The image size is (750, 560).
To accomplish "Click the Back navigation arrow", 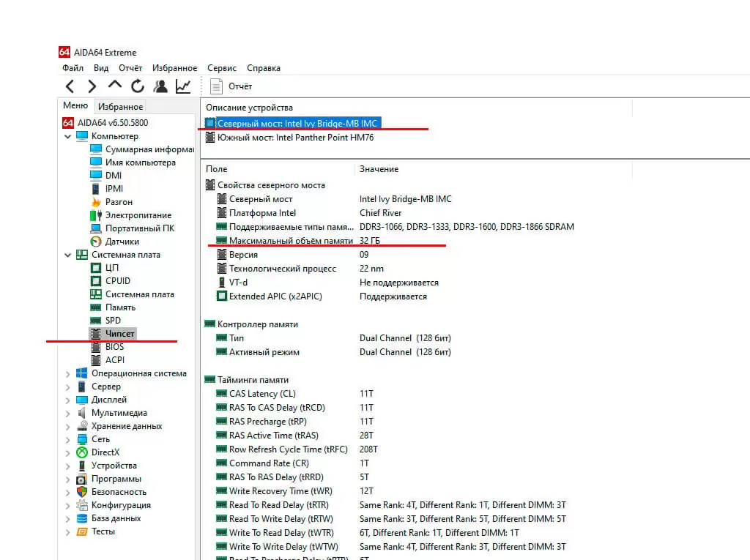I will tap(70, 86).
